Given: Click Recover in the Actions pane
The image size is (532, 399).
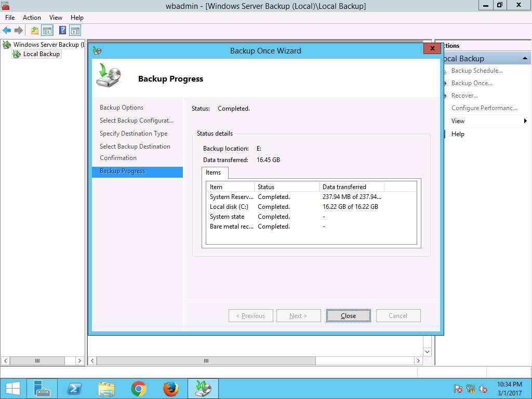Looking at the screenshot, I should click(x=464, y=96).
